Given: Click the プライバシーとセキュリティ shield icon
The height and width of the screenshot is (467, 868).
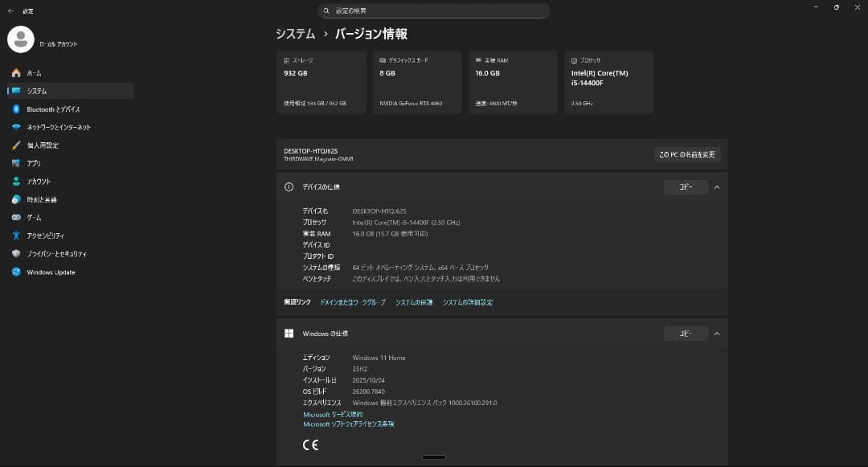Looking at the screenshot, I should pyautogui.click(x=16, y=253).
